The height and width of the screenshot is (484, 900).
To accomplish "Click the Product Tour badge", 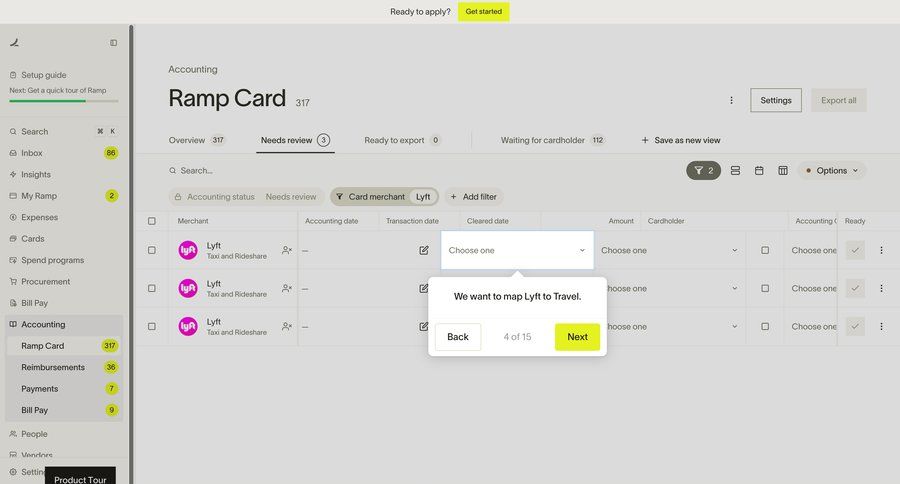I will tap(80, 477).
